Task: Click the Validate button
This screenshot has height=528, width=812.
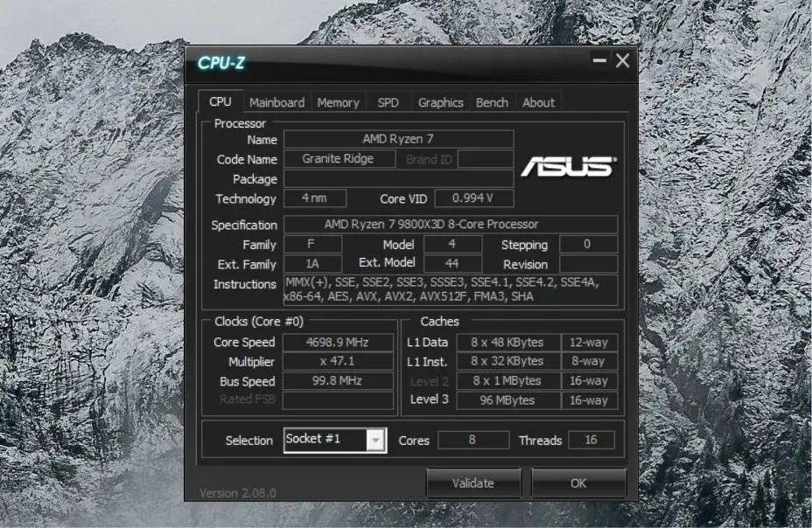Action: (x=473, y=482)
